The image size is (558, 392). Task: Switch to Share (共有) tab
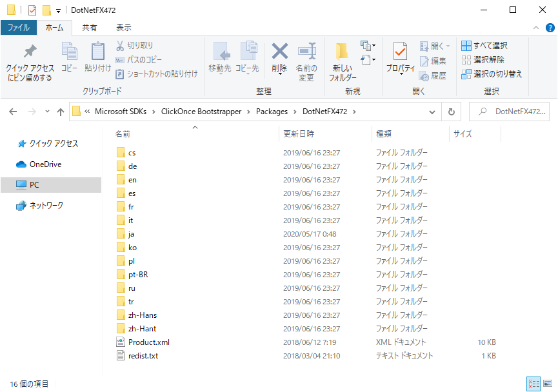coord(89,28)
